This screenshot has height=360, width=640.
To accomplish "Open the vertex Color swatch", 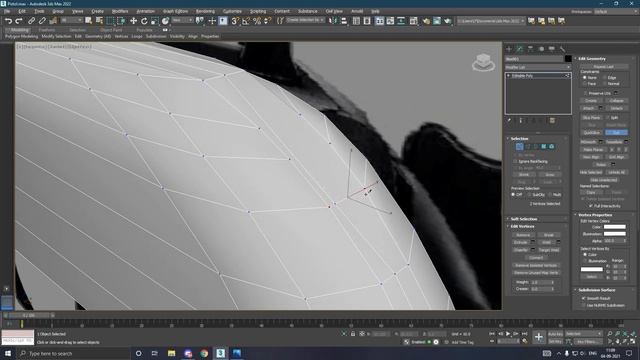I will coord(615,227).
